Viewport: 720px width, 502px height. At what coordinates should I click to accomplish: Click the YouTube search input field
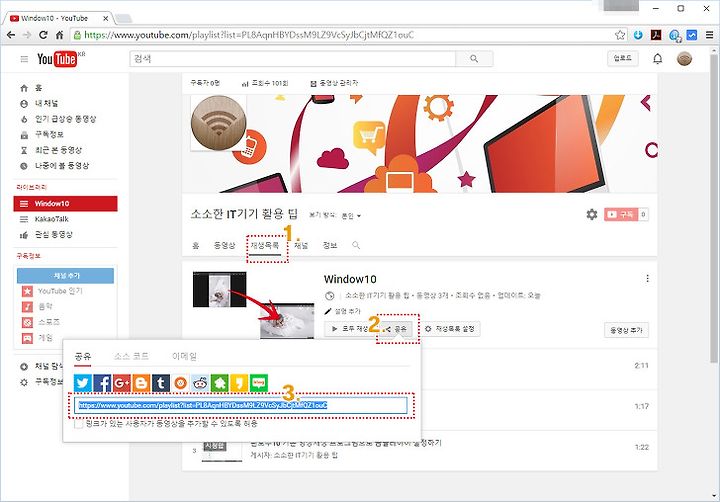coord(292,59)
